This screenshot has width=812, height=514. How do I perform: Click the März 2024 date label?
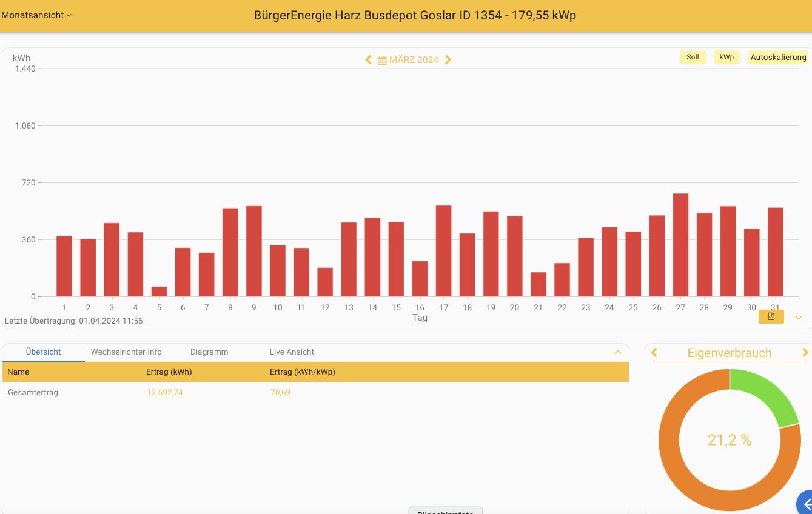coord(414,60)
